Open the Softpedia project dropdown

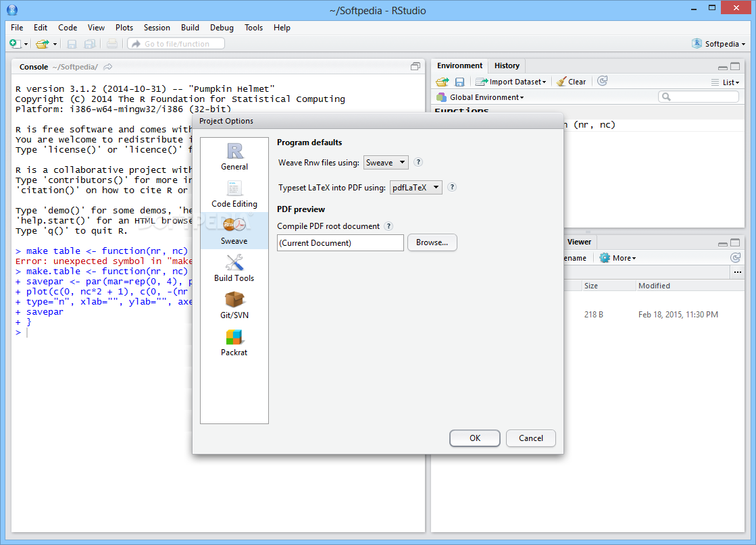click(x=719, y=44)
